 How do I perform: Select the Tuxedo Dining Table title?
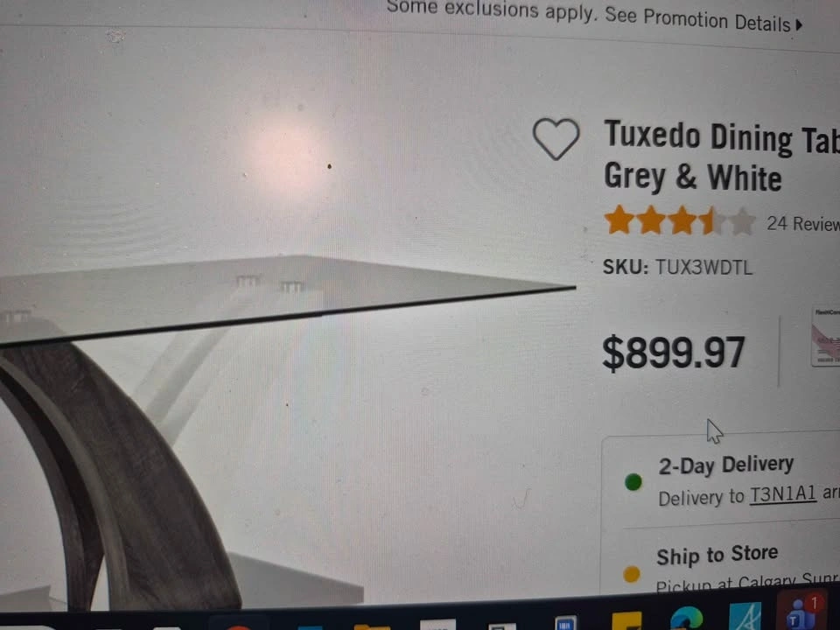(x=722, y=157)
